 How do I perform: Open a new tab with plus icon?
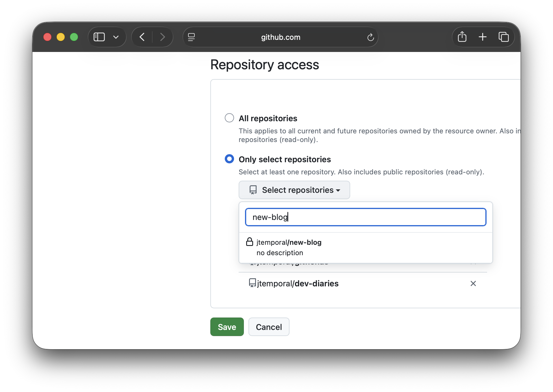click(x=483, y=37)
